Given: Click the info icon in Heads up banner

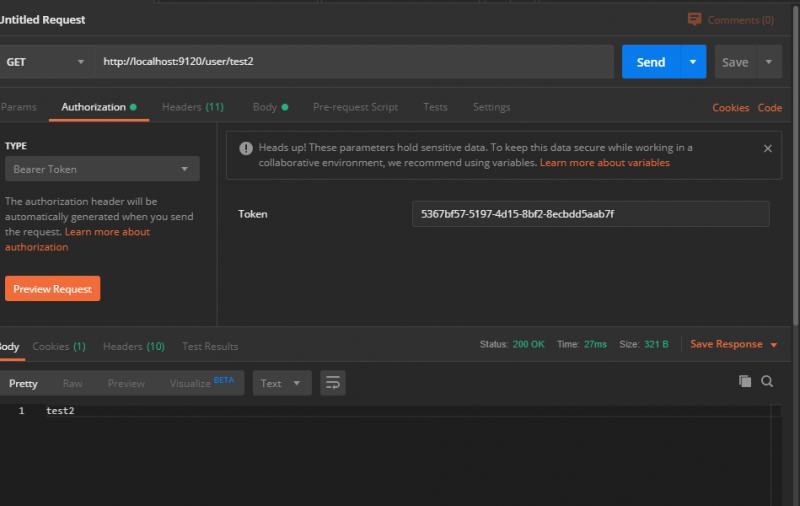Looking at the screenshot, I should [x=246, y=148].
